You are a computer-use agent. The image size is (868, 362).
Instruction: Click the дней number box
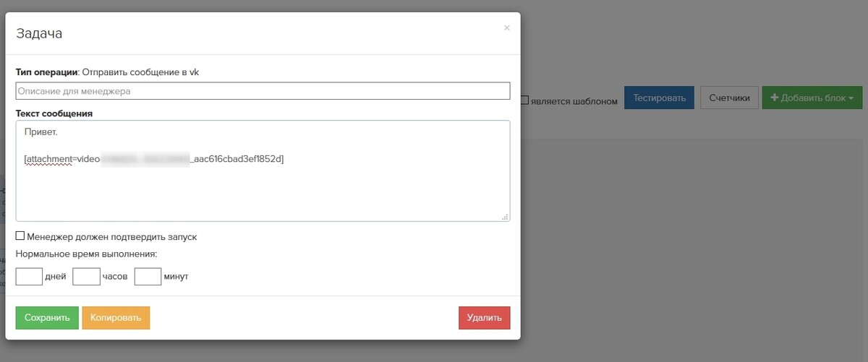29,276
